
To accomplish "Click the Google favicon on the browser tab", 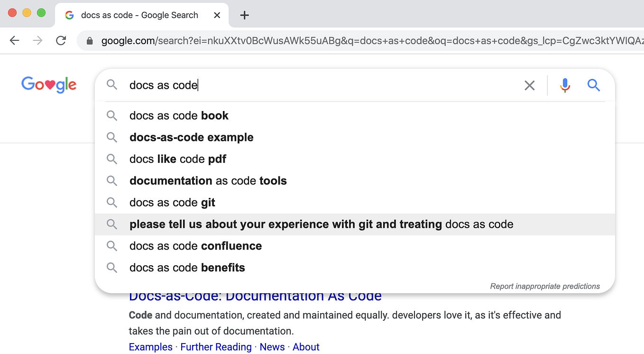I will point(69,15).
